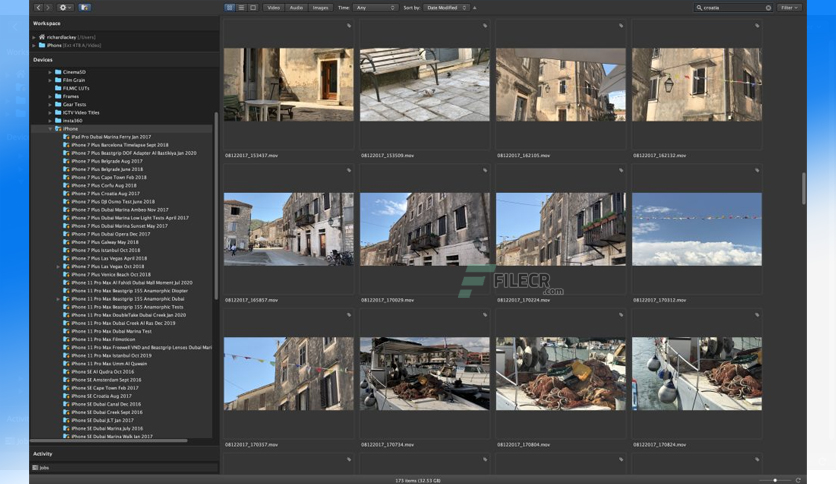Open boat clip thumbnail 08122017_170734.mov
The height and width of the screenshot is (484, 836).
tap(424, 374)
